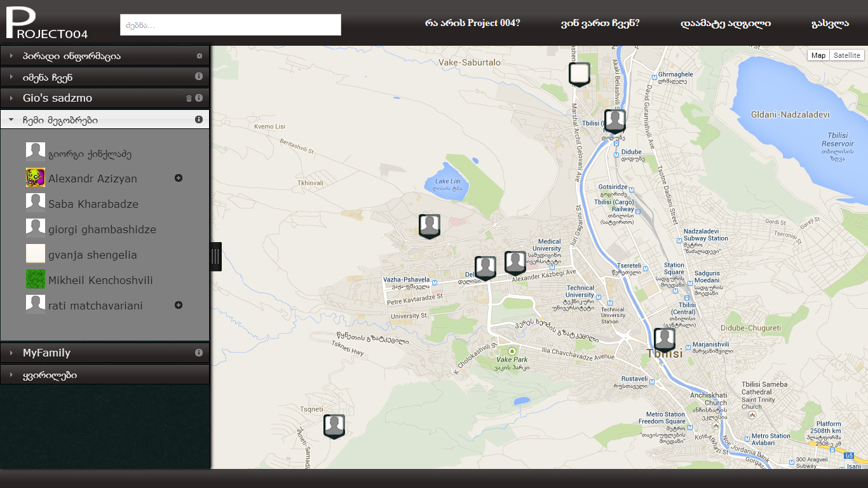The height and width of the screenshot is (488, 868).
Task: Expand "იმენა ჩვენ" panel
Action: [105, 78]
